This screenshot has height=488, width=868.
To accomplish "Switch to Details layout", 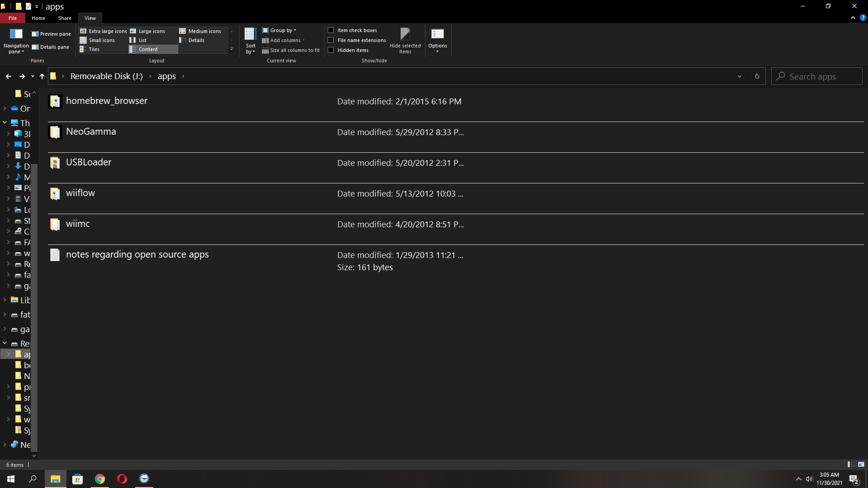I will pyautogui.click(x=192, y=40).
